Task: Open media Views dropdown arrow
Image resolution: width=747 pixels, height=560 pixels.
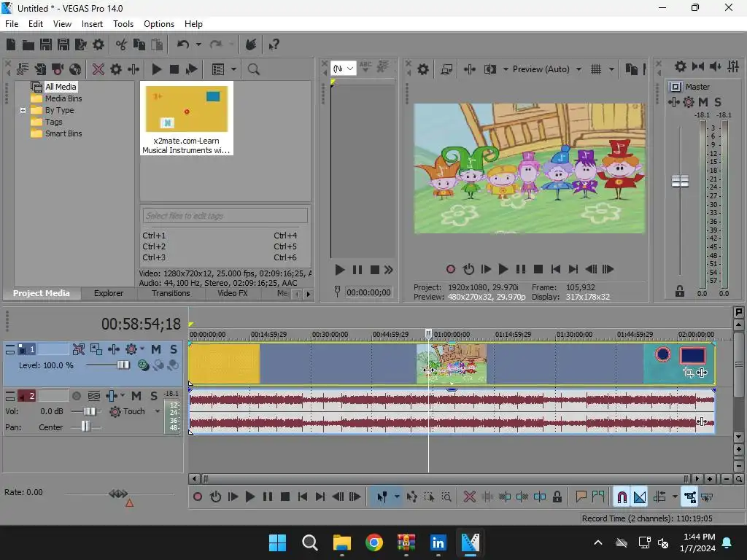Action: [233, 69]
